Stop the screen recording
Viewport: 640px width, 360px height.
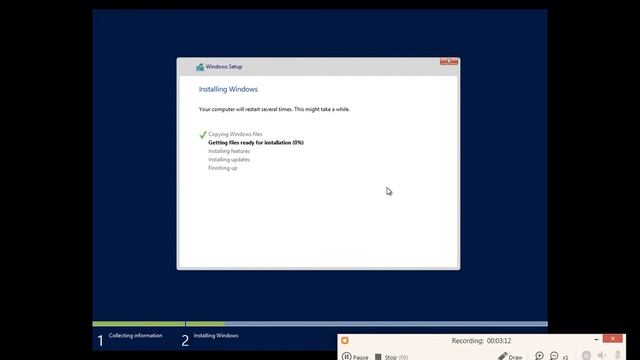(x=391, y=357)
